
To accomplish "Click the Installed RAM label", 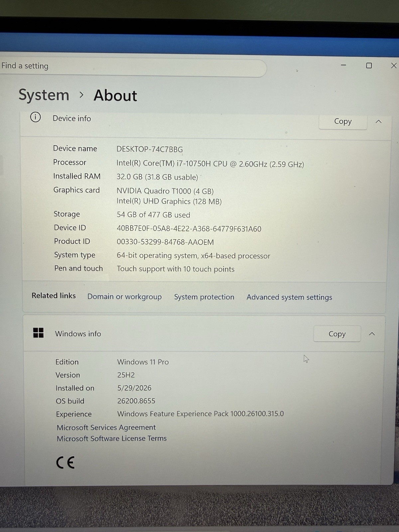I will click(77, 176).
